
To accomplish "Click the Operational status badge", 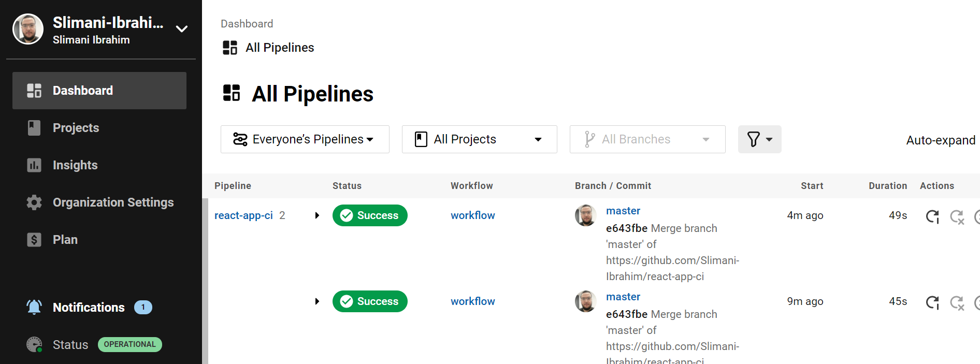I will point(129,344).
